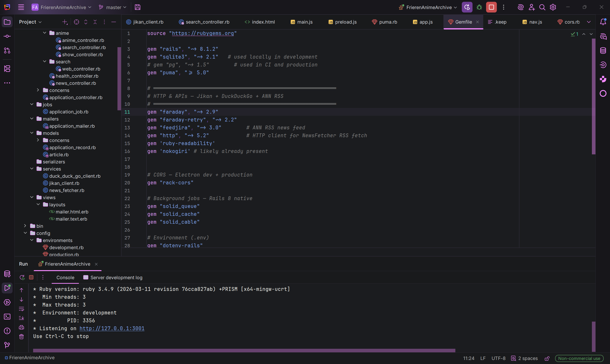
Task: Open the run configuration dropdown
Action: (x=428, y=7)
